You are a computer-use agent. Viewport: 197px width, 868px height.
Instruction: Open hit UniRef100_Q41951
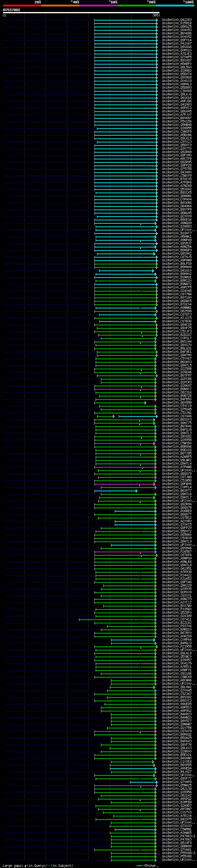pos(177,568)
